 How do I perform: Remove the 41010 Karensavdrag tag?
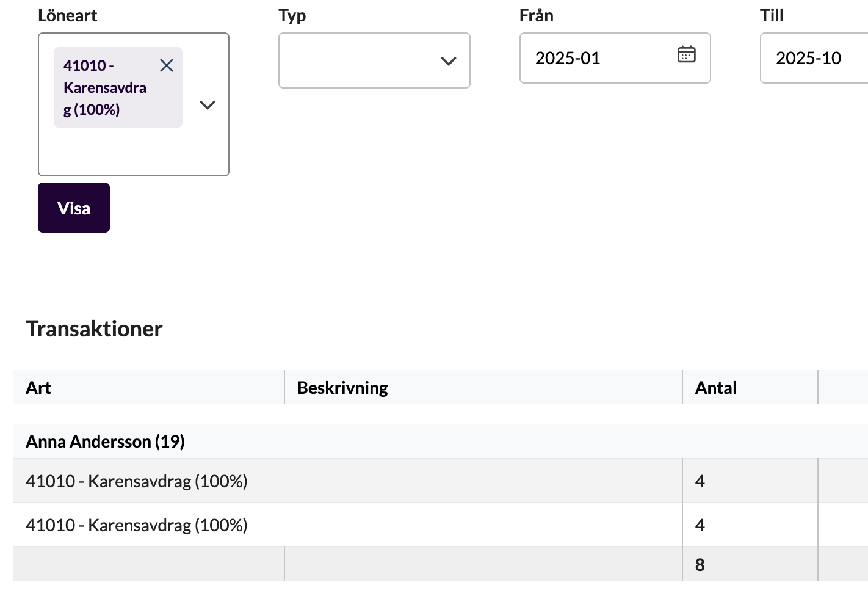167,65
